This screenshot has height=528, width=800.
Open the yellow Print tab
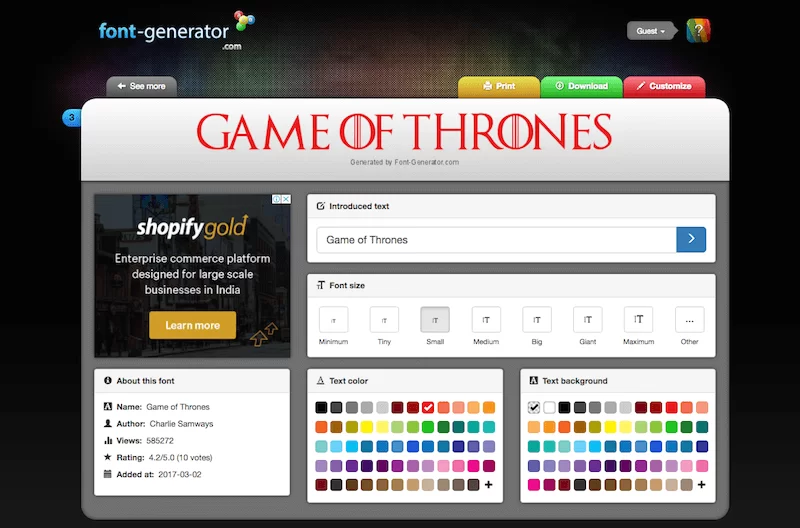pyautogui.click(x=499, y=87)
